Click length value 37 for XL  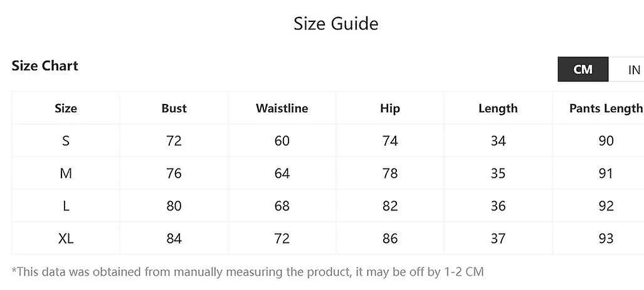tap(498, 238)
